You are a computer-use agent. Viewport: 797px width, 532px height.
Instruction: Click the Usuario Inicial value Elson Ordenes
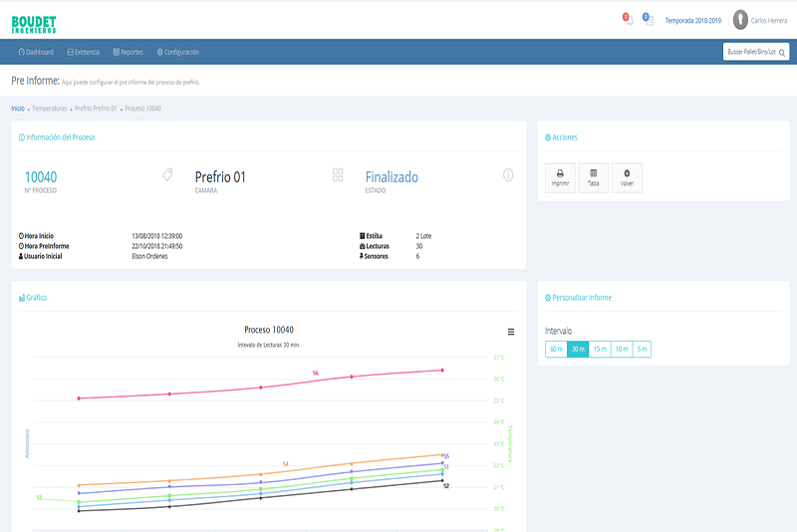click(x=150, y=257)
